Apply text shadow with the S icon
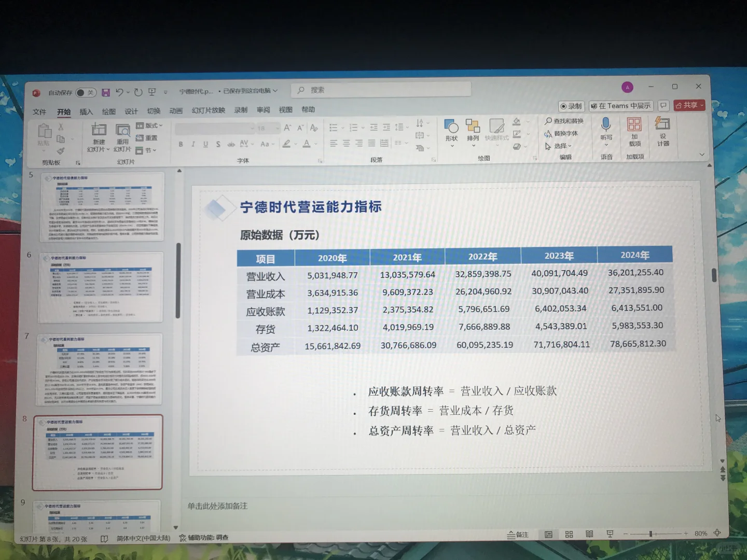747x560 pixels. [x=218, y=144]
